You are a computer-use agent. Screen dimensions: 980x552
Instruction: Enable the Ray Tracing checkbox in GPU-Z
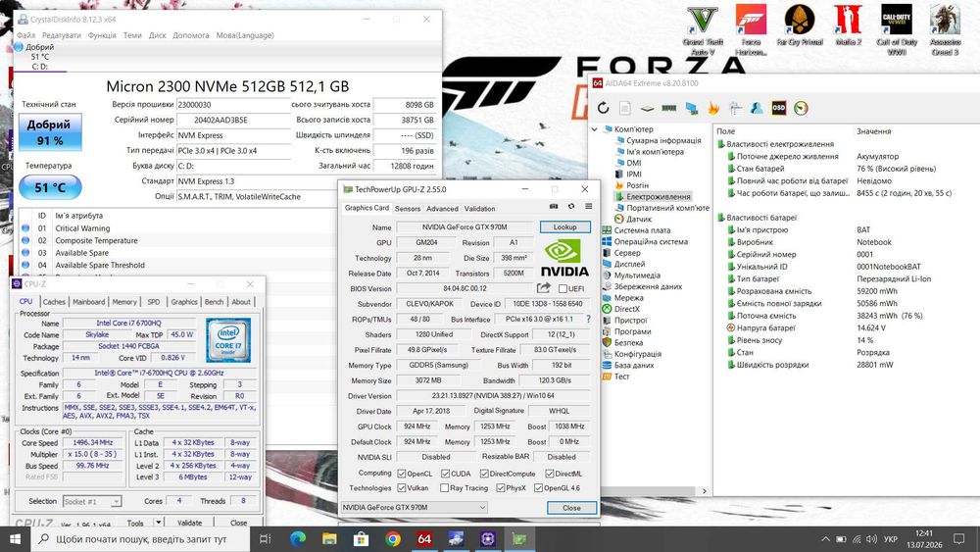point(444,488)
